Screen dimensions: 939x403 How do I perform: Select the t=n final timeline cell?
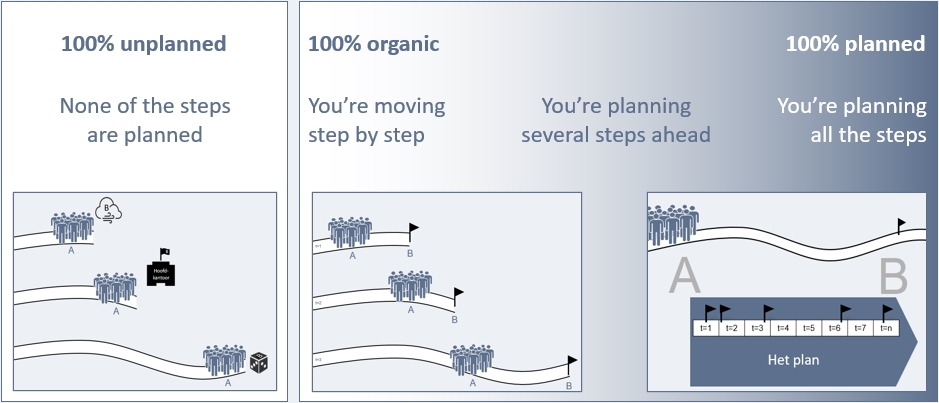[887, 328]
